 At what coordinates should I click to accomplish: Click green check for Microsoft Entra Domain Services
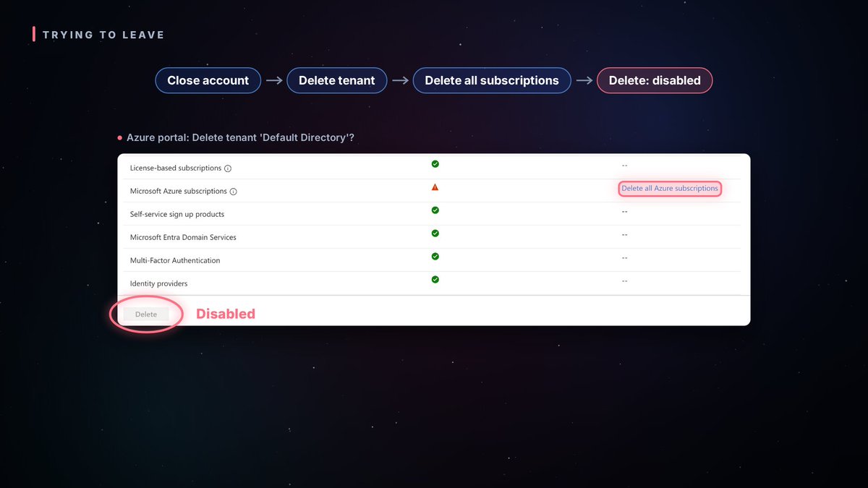click(x=435, y=234)
